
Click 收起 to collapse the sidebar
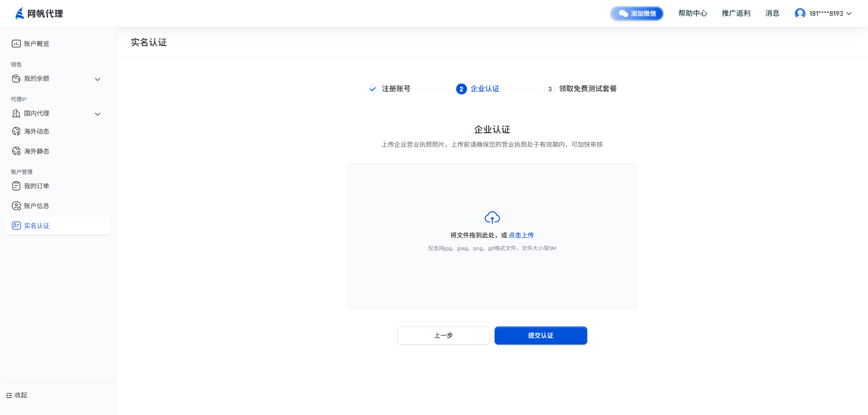tap(17, 395)
